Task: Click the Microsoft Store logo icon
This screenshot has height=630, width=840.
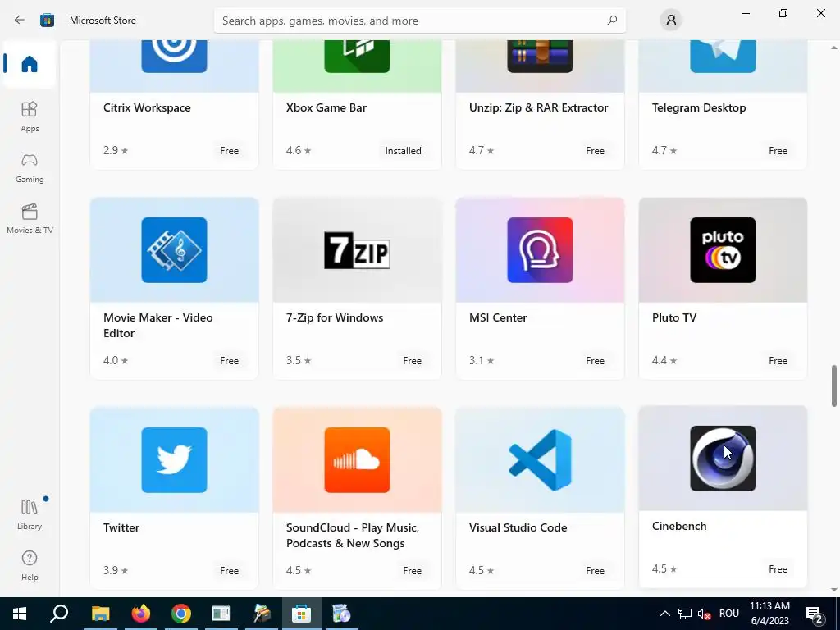Action: pos(47,21)
